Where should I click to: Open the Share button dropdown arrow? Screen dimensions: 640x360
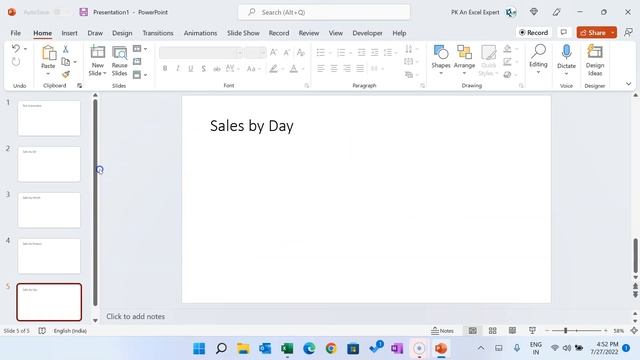pos(613,32)
